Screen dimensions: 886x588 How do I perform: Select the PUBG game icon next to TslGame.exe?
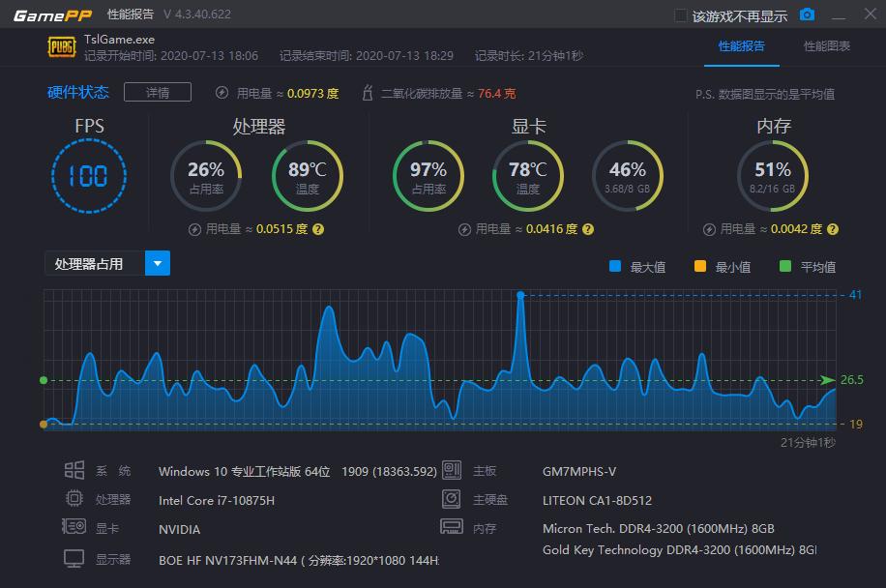click(x=61, y=45)
